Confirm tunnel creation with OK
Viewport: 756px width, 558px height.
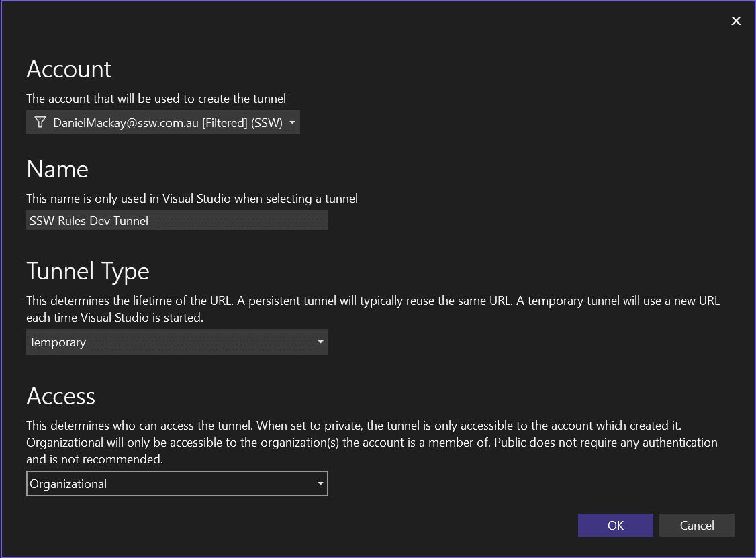pyautogui.click(x=615, y=525)
